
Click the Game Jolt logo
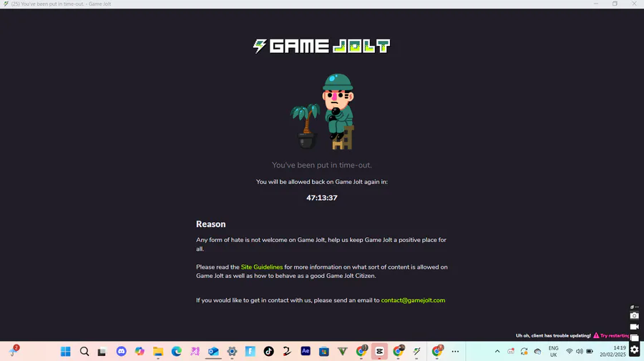(x=321, y=46)
